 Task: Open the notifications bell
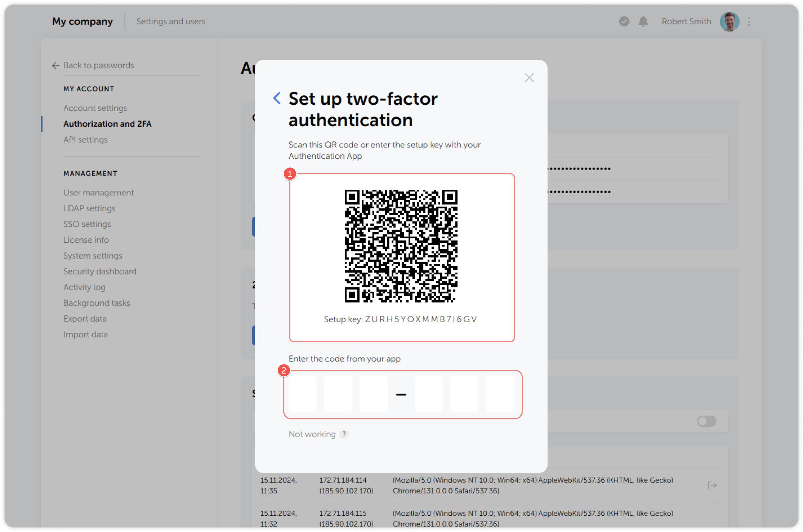(x=643, y=22)
